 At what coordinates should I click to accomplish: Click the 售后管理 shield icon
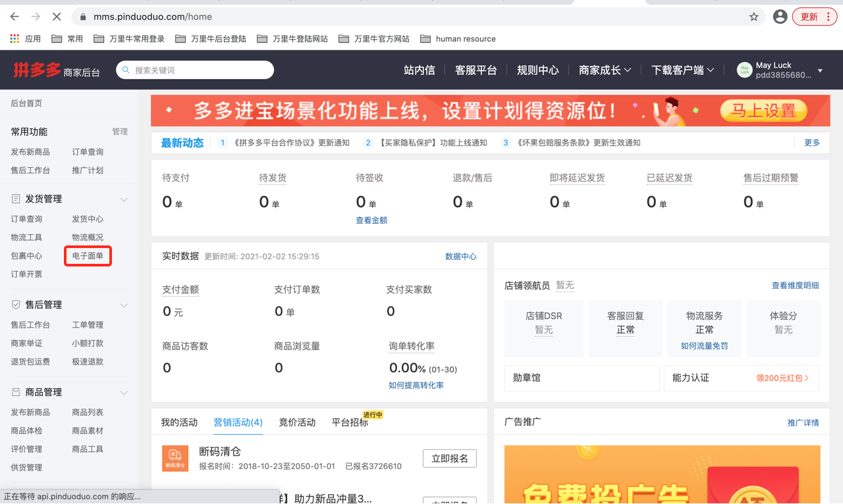coord(16,305)
